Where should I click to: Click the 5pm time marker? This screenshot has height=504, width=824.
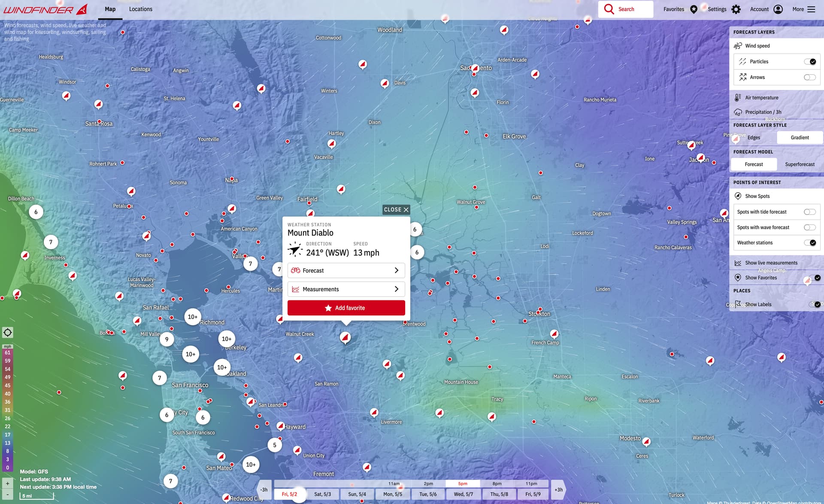click(463, 484)
